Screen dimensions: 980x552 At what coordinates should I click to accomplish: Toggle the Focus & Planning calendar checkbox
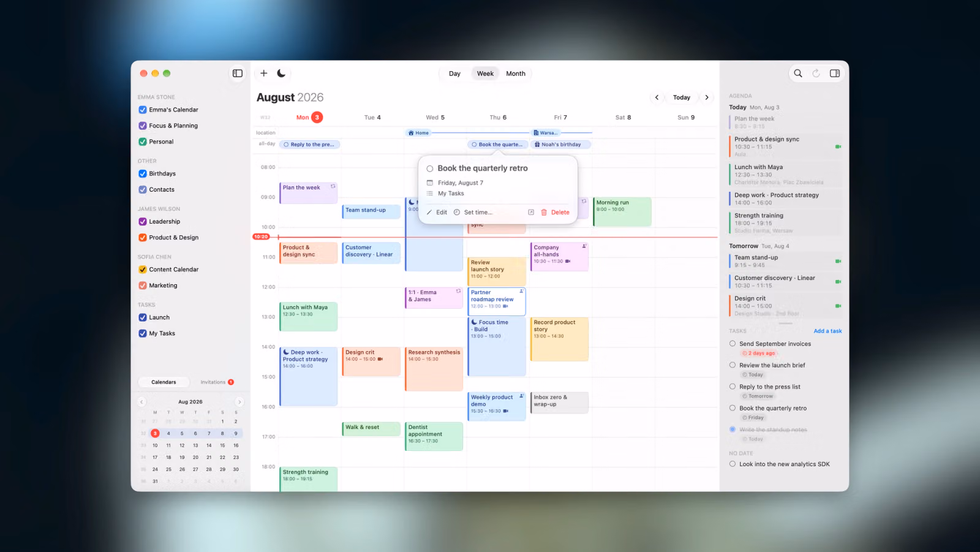pyautogui.click(x=143, y=126)
